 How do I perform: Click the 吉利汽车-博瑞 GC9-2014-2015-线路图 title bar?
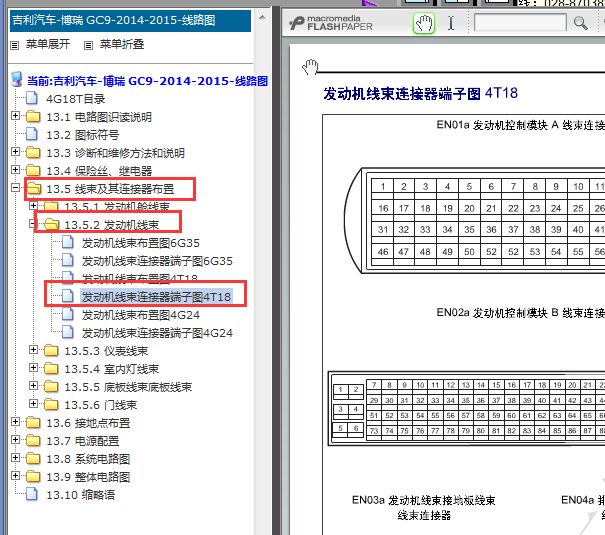[x=130, y=21]
